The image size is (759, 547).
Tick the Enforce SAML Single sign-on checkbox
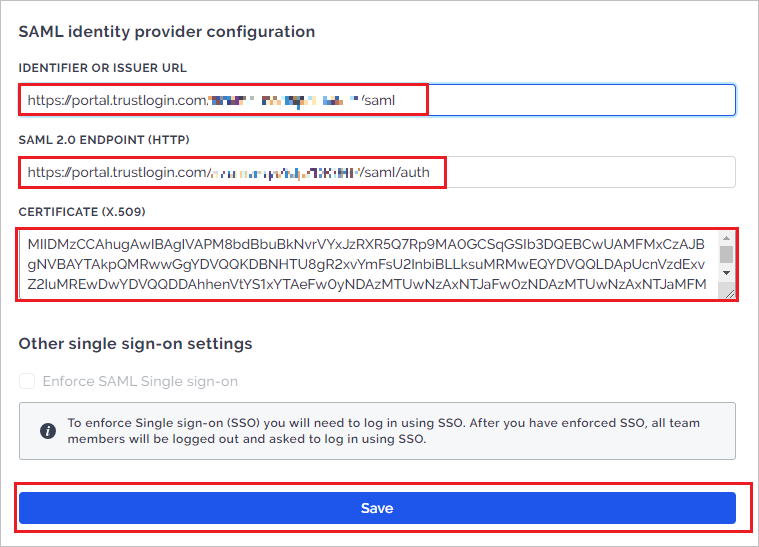tap(27, 381)
